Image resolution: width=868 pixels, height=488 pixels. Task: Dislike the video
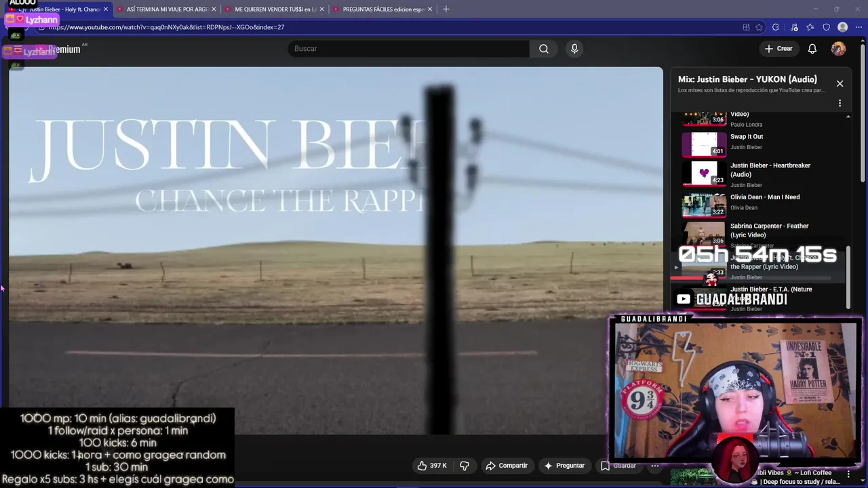(465, 466)
